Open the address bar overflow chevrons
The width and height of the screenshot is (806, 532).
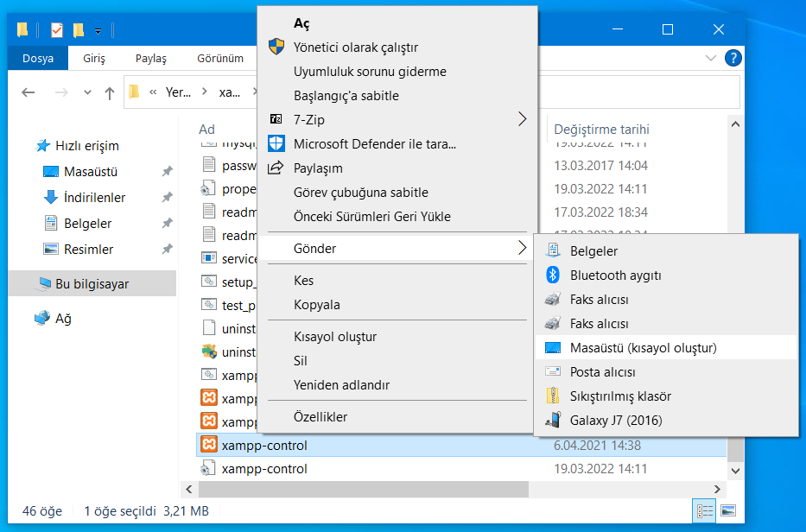153,92
